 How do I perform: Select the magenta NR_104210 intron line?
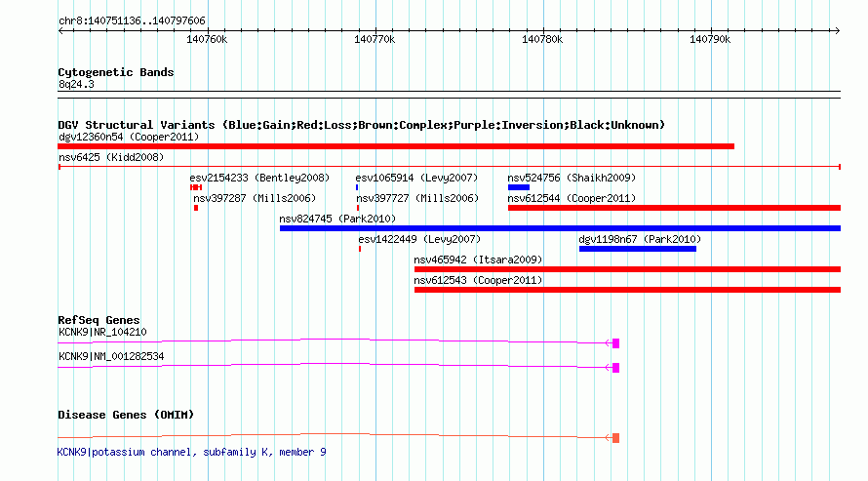pyautogui.click(x=333, y=341)
